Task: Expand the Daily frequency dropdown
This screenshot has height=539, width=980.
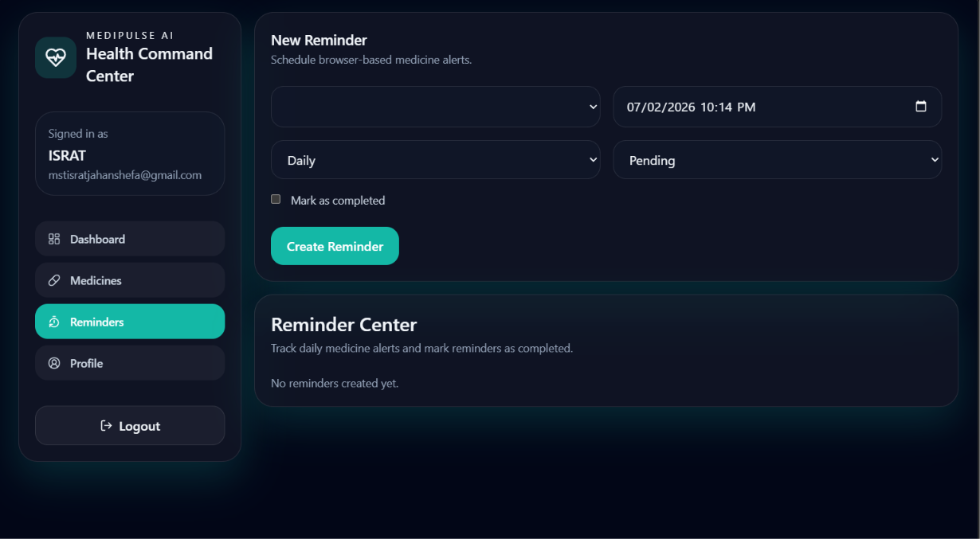Action: point(436,160)
